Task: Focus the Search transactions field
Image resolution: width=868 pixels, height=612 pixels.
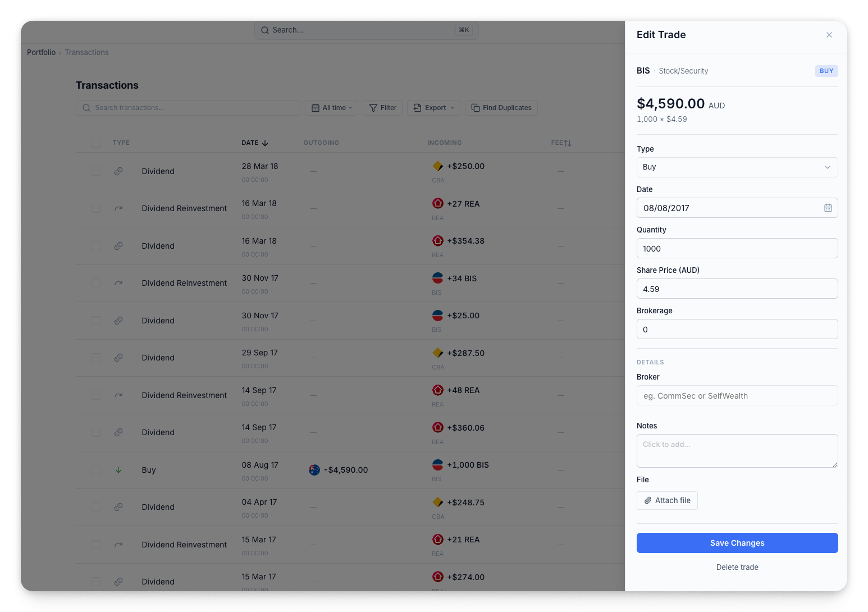Action: click(188, 108)
